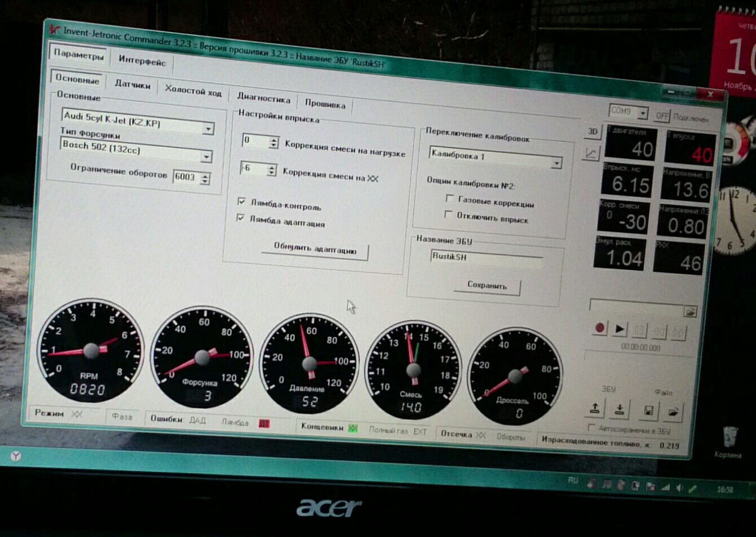The image size is (756, 537).
Task: Rewind the log playback
Action: point(659,331)
